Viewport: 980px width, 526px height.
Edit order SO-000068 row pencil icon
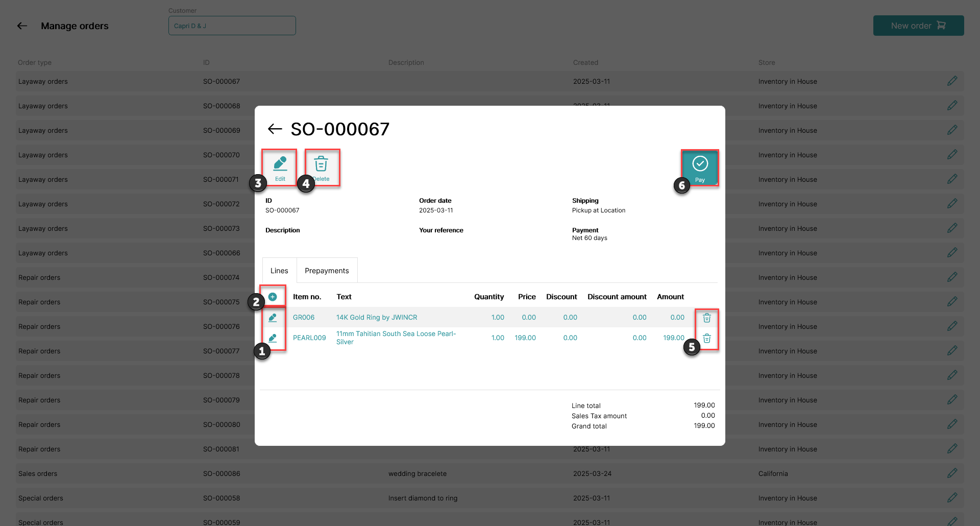tap(952, 106)
